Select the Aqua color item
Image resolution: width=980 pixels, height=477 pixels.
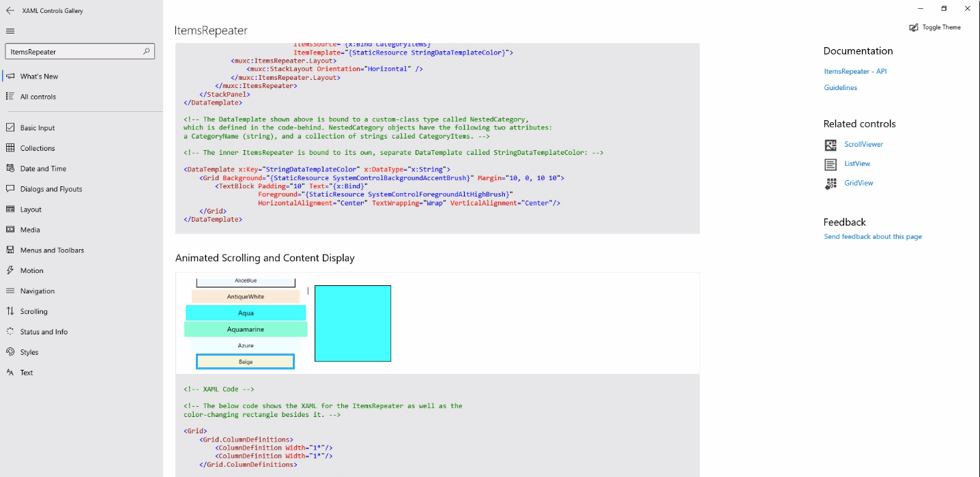(x=245, y=313)
